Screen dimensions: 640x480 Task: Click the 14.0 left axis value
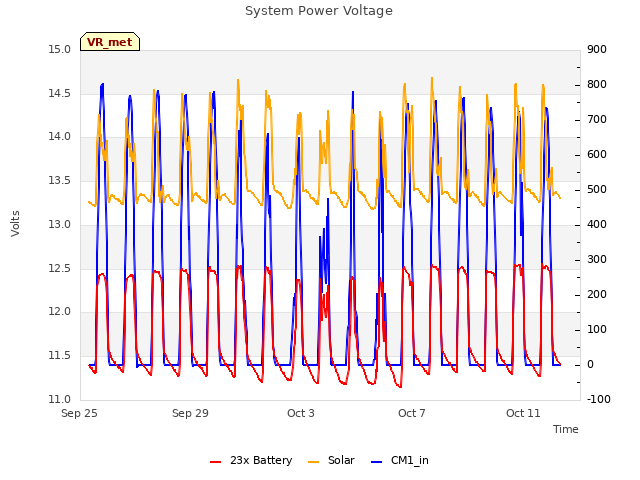pyautogui.click(x=60, y=137)
